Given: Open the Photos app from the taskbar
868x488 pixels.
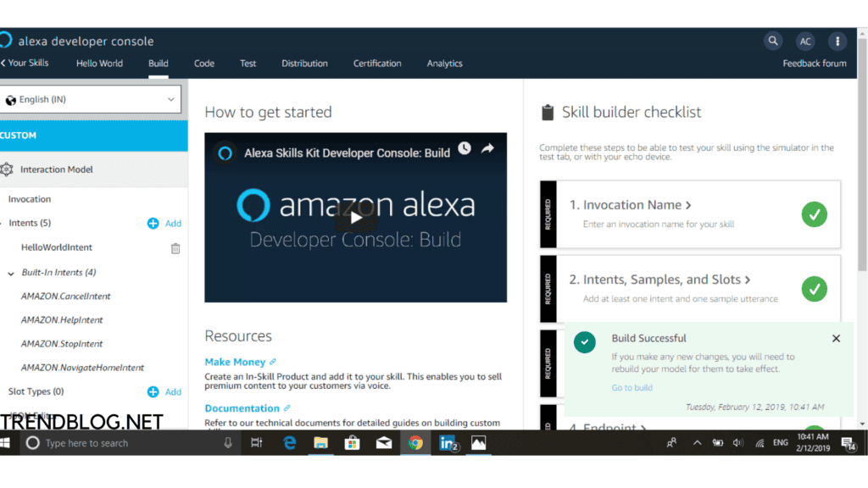Looking at the screenshot, I should 478,442.
